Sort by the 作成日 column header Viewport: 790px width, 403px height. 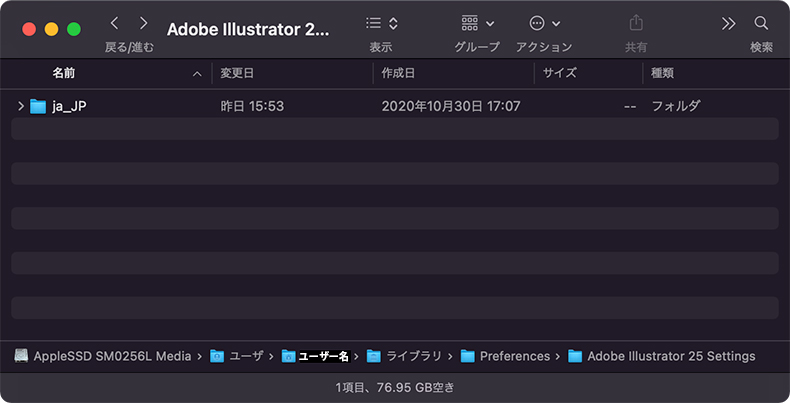pos(398,73)
